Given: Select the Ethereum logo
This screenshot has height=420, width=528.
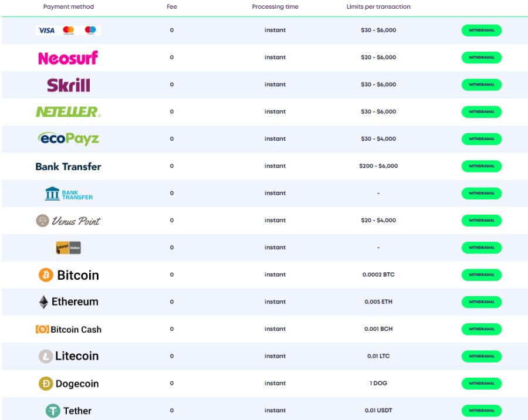Looking at the screenshot, I should 68,302.
